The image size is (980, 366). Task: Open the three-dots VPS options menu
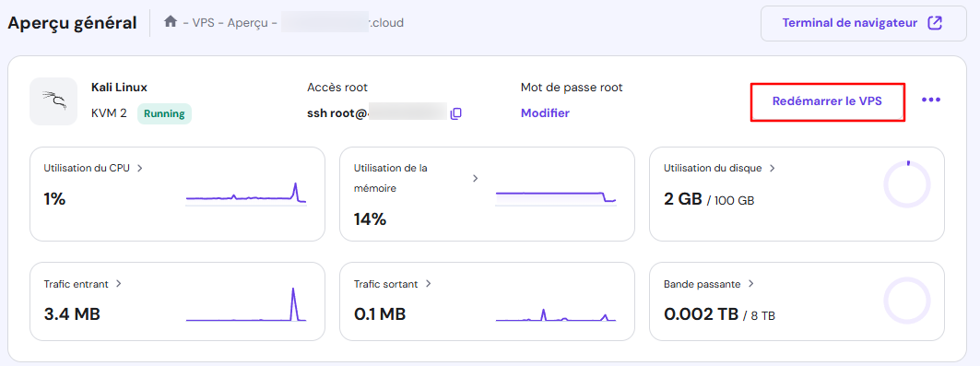(930, 100)
